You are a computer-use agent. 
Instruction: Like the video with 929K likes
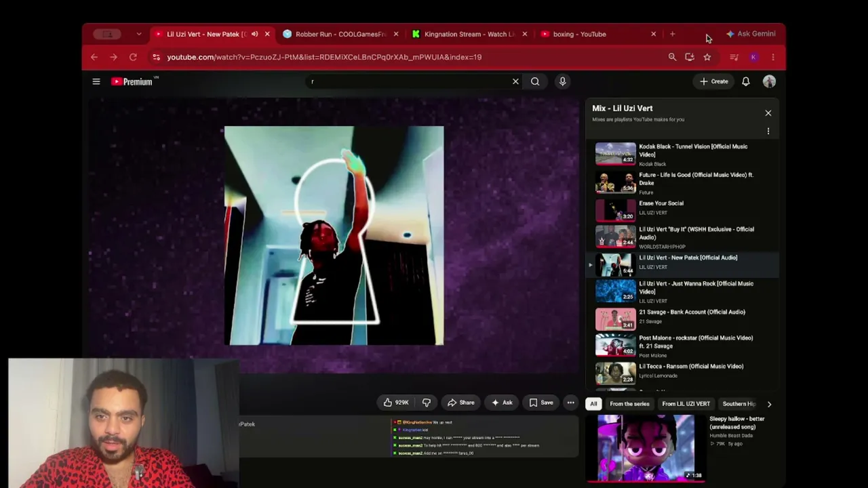point(396,403)
